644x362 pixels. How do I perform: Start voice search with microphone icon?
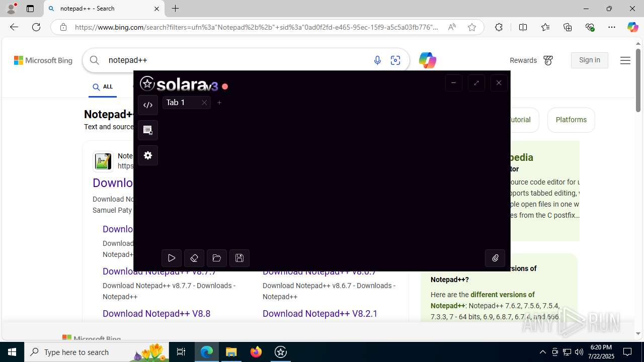click(377, 60)
